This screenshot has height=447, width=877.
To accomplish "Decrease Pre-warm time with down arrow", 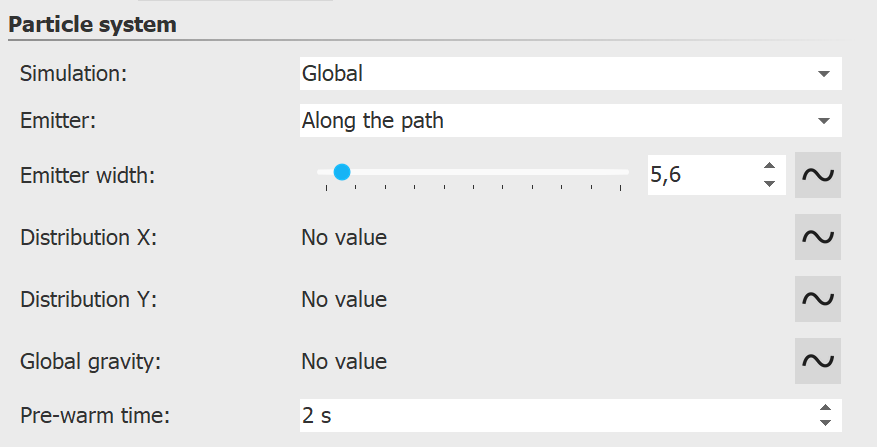I will click(825, 422).
